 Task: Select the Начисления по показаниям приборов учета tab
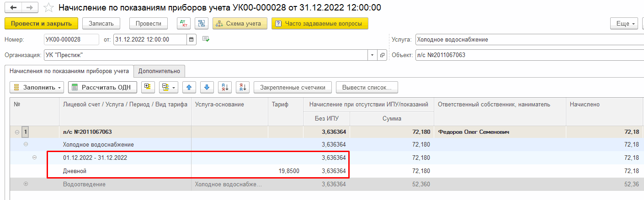click(69, 71)
